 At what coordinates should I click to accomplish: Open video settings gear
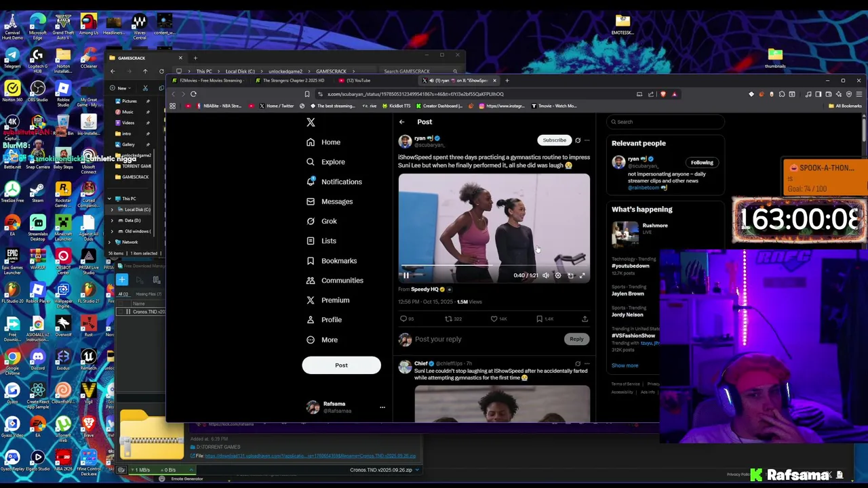pyautogui.click(x=558, y=275)
